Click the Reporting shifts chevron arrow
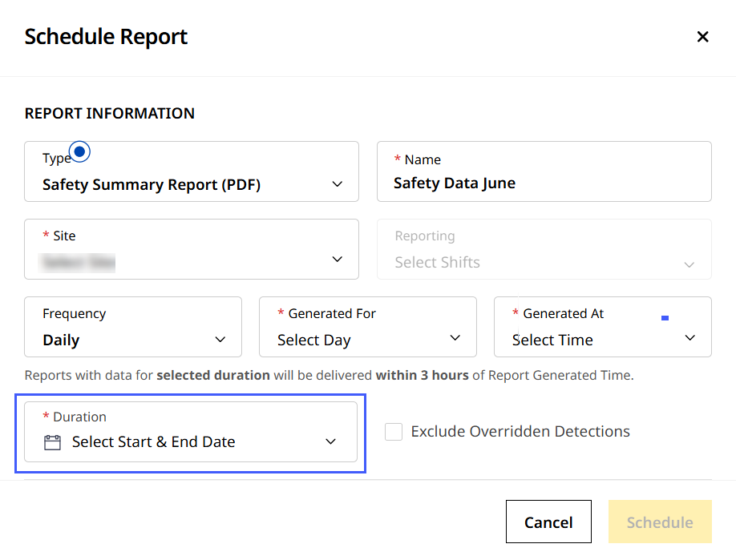 tap(689, 264)
